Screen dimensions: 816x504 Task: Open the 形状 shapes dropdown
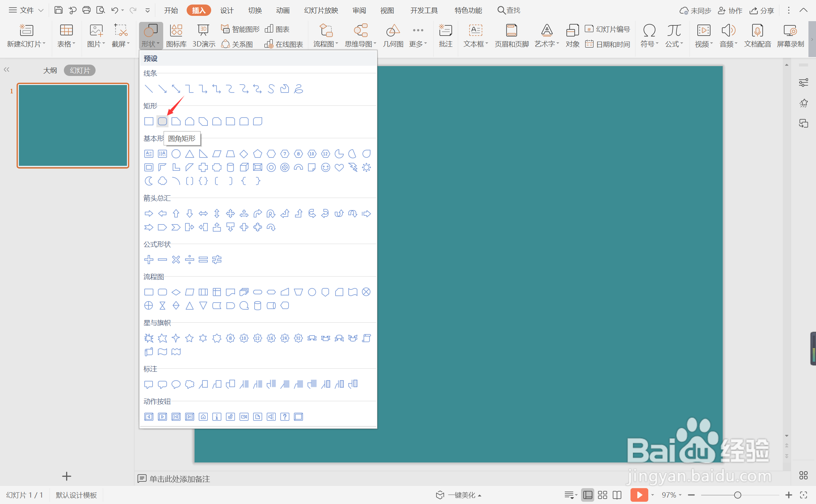tap(151, 36)
